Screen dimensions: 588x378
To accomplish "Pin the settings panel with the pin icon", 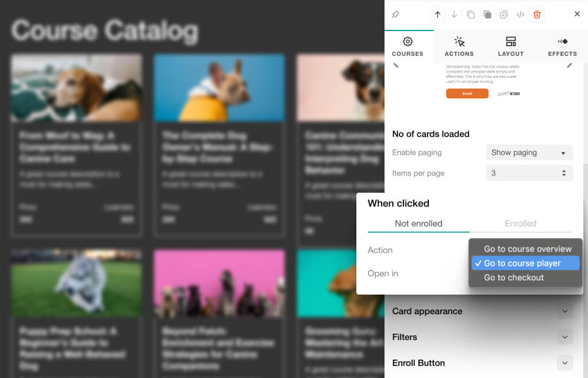I will click(x=395, y=14).
